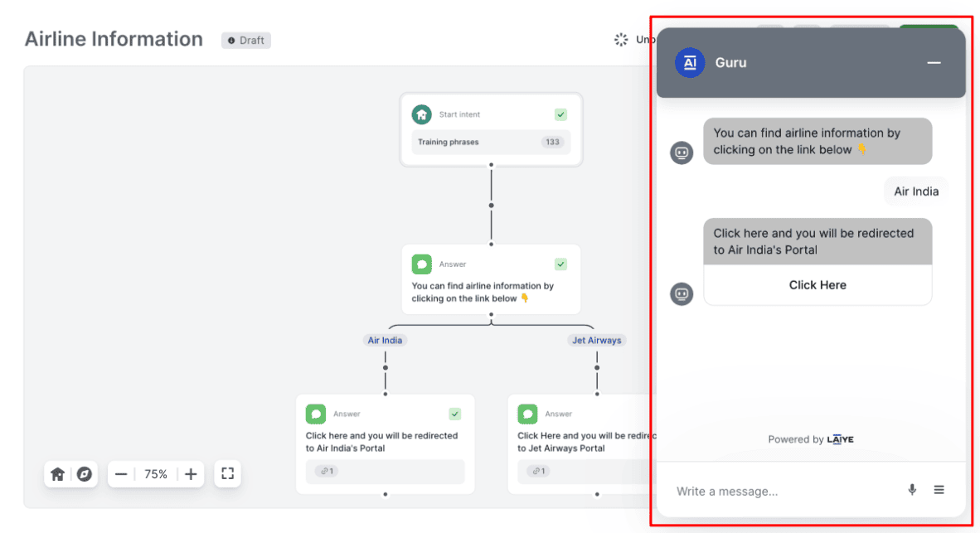This screenshot has height=533, width=980.
Task: Click the Draft status badge
Action: tap(246, 40)
